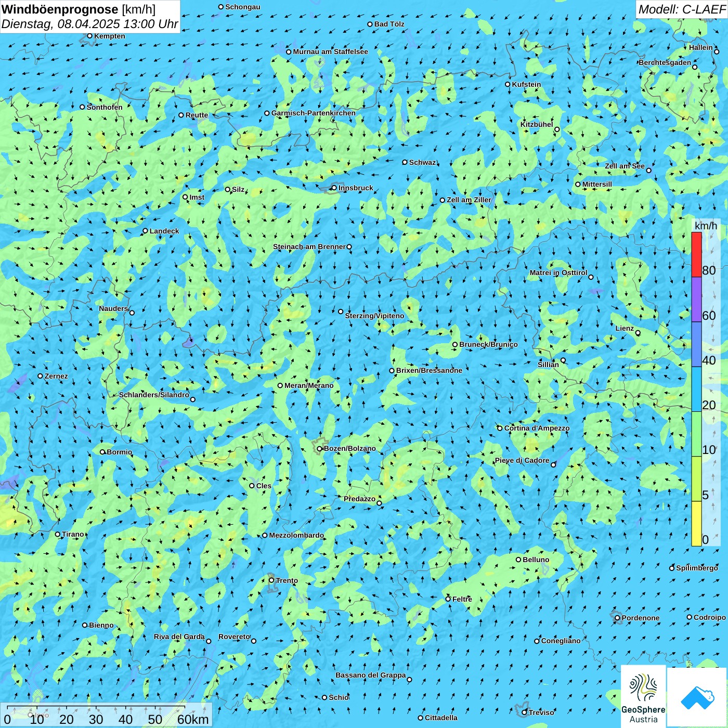Click the Pieve di Cadore label
Screen dimensions: 728x728
[522, 460]
